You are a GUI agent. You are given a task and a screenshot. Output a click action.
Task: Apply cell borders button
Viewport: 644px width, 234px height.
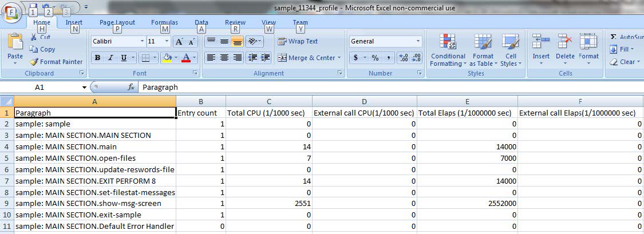pyautogui.click(x=145, y=58)
